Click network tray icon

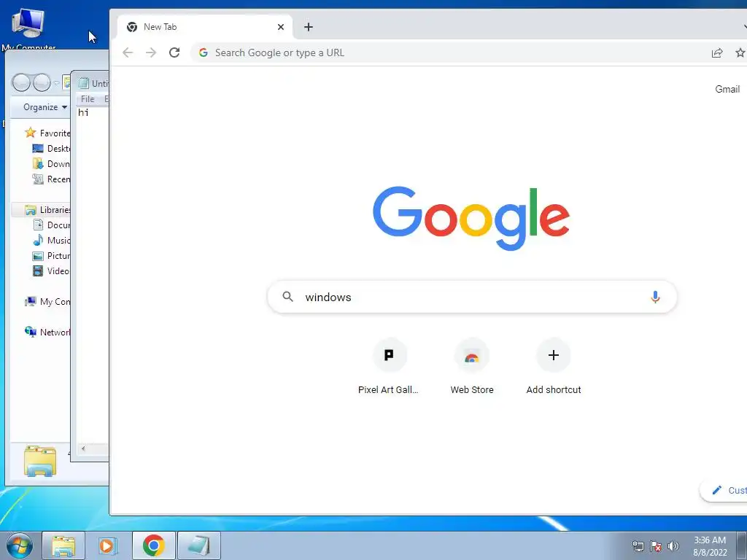[638, 546]
